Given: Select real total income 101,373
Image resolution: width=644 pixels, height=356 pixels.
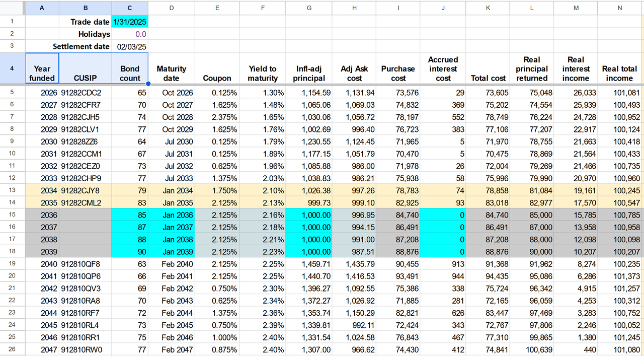Looking at the screenshot, I should [x=619, y=276].
